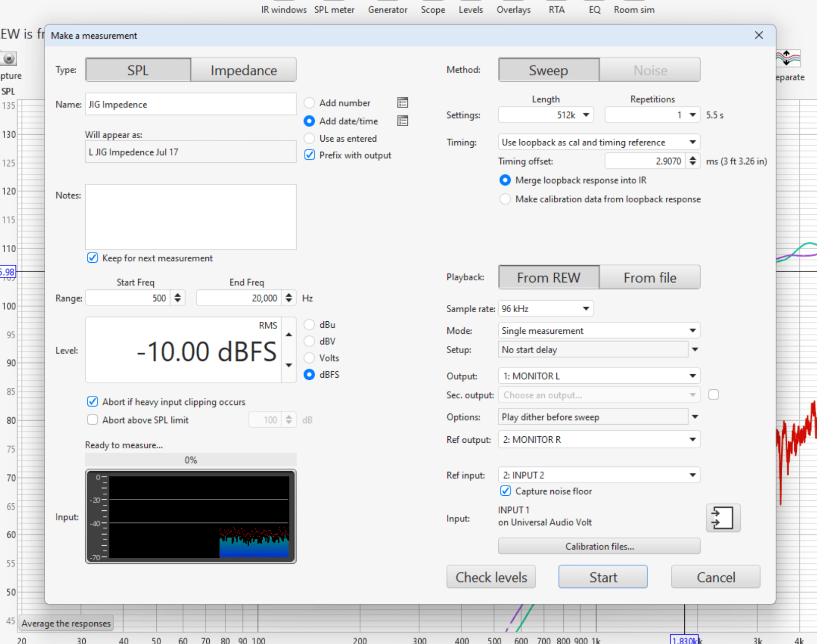Open the Levels tool
Screen dimensions: 817x644
(471, 10)
